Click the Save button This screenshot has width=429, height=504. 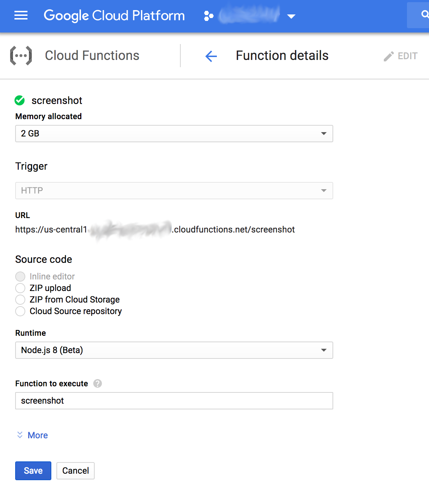[x=33, y=471]
